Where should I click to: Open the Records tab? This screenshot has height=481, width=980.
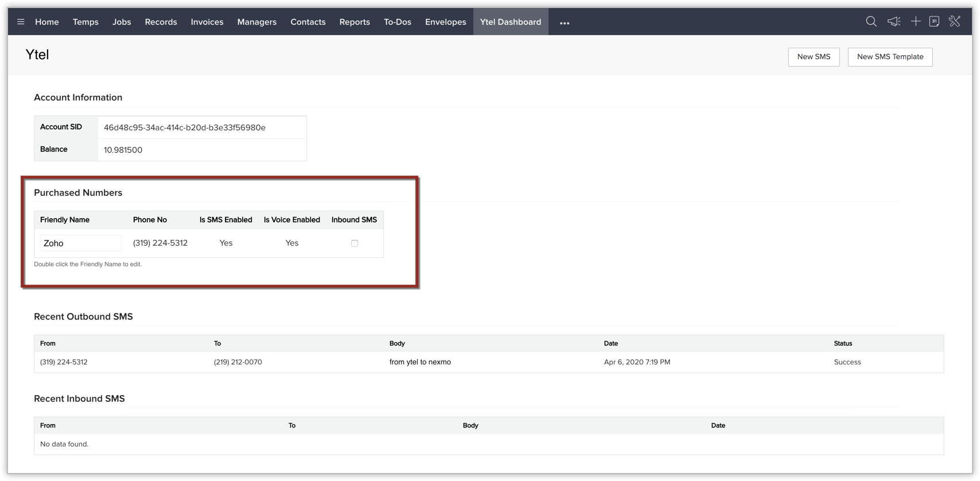(x=161, y=22)
